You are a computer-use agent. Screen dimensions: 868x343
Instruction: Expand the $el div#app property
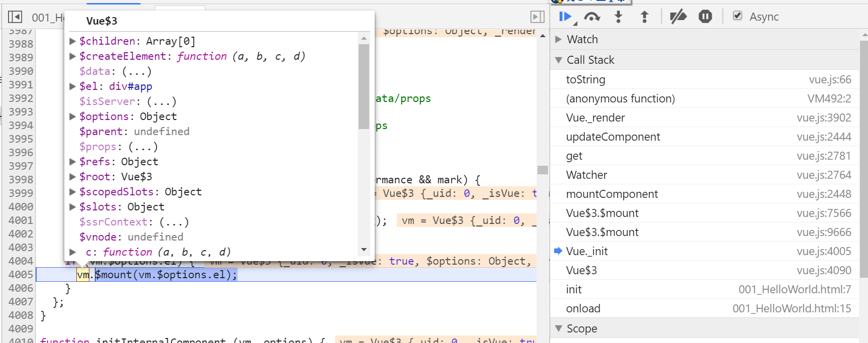[72, 86]
